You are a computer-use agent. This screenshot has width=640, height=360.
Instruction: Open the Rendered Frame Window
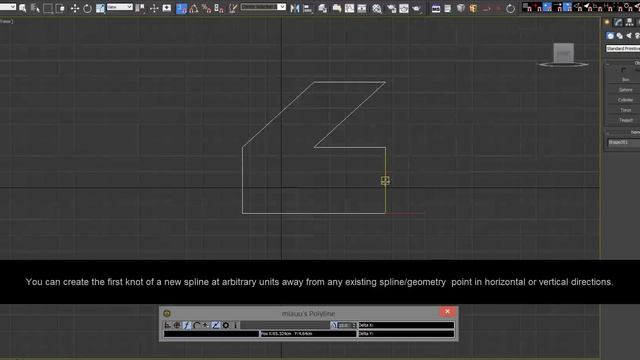pyautogui.click(x=404, y=8)
